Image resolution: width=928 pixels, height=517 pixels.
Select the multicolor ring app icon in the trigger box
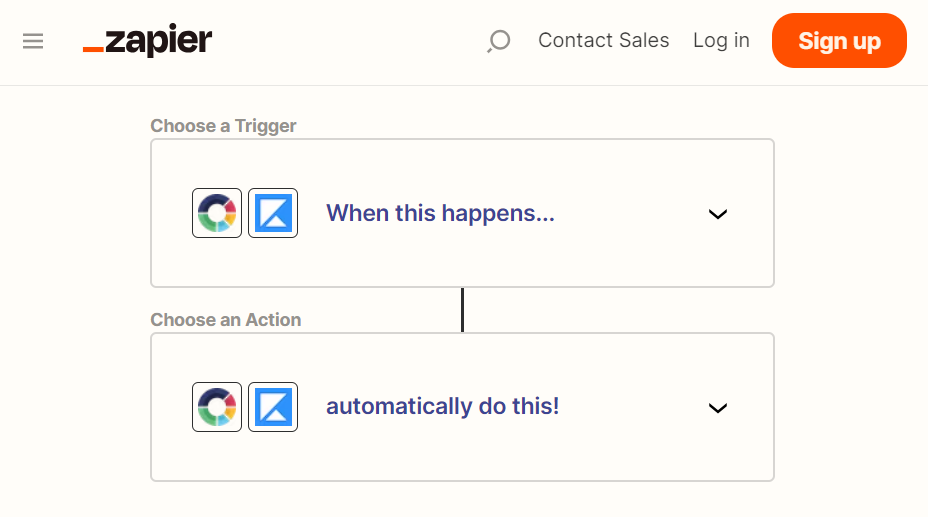pos(217,213)
